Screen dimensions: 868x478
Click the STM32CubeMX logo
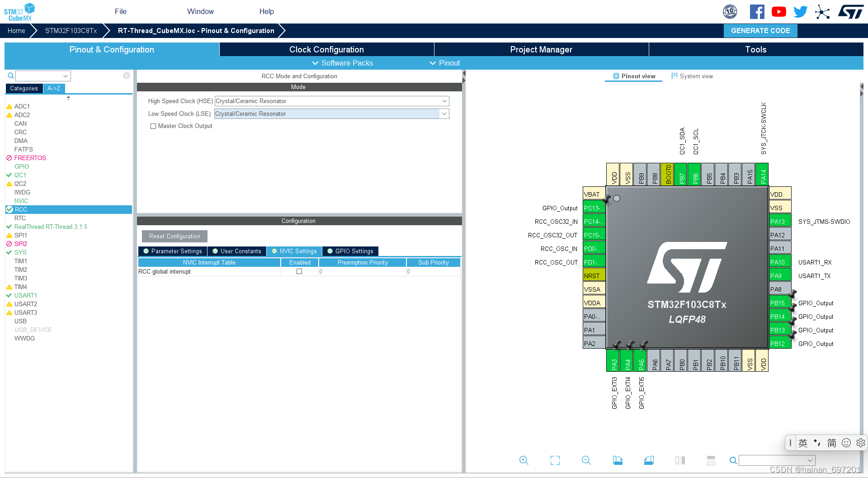pyautogui.click(x=19, y=12)
